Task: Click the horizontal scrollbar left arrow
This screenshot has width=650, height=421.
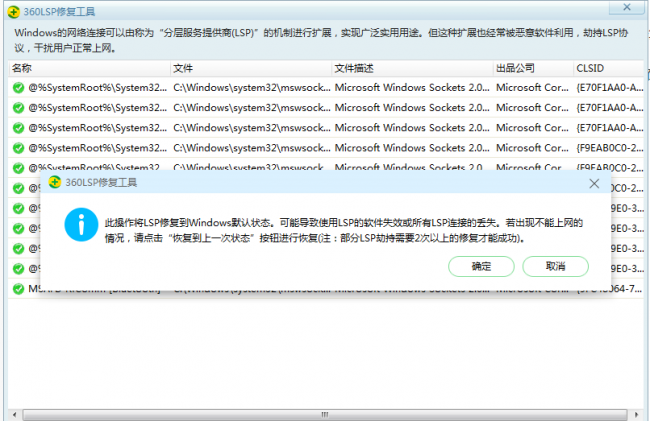Action: pyautogui.click(x=15, y=414)
